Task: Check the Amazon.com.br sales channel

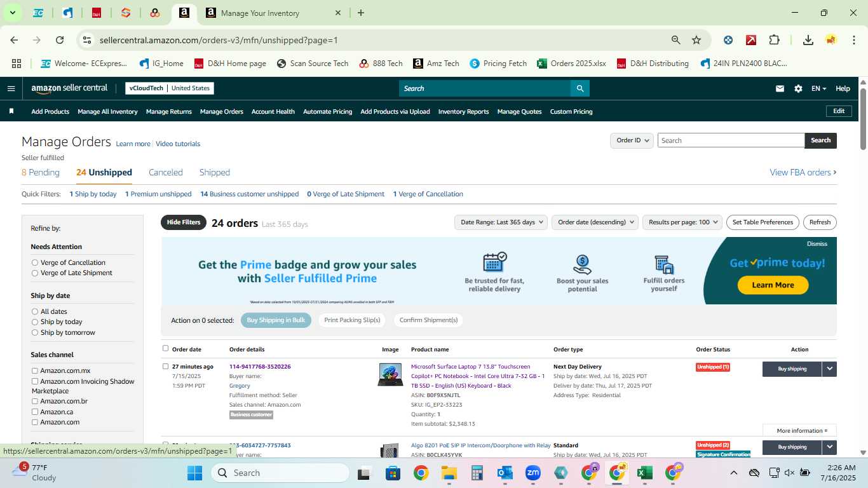Action: [35, 401]
